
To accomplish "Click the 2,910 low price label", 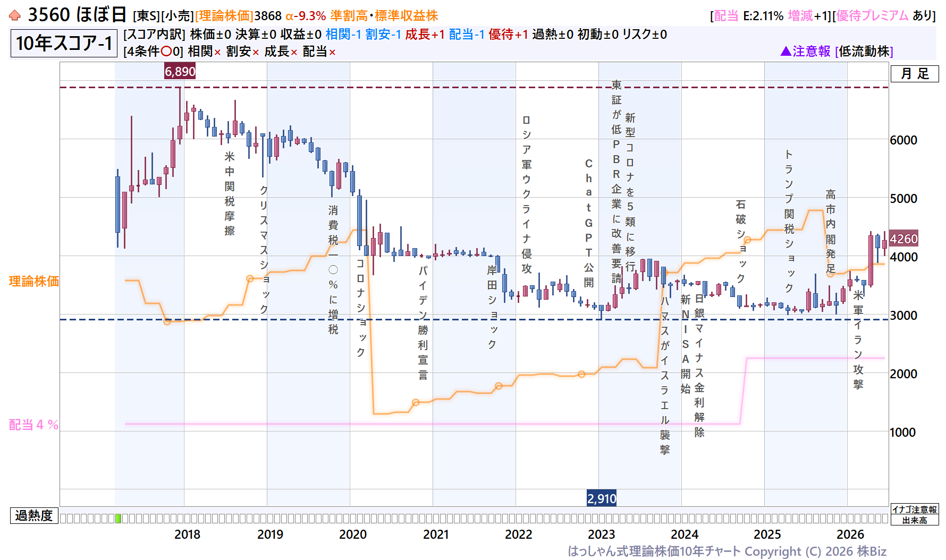I will 602,498.
